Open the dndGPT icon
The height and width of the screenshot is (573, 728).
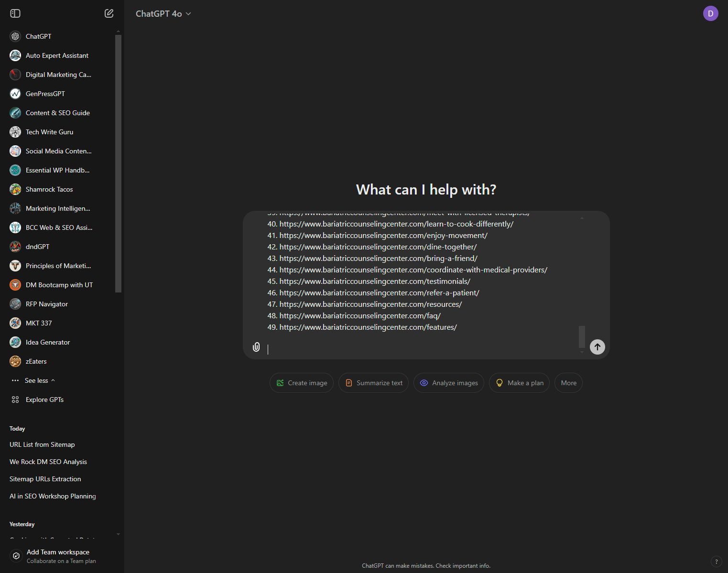click(x=15, y=247)
